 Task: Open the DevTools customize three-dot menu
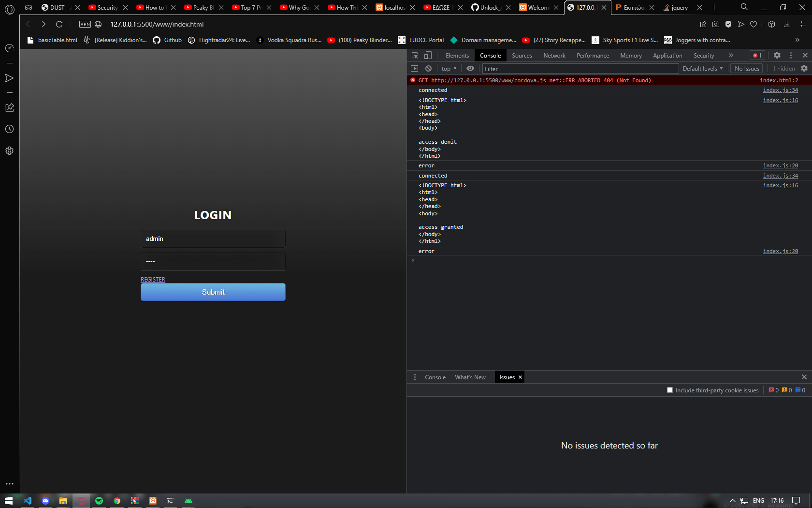(791, 56)
